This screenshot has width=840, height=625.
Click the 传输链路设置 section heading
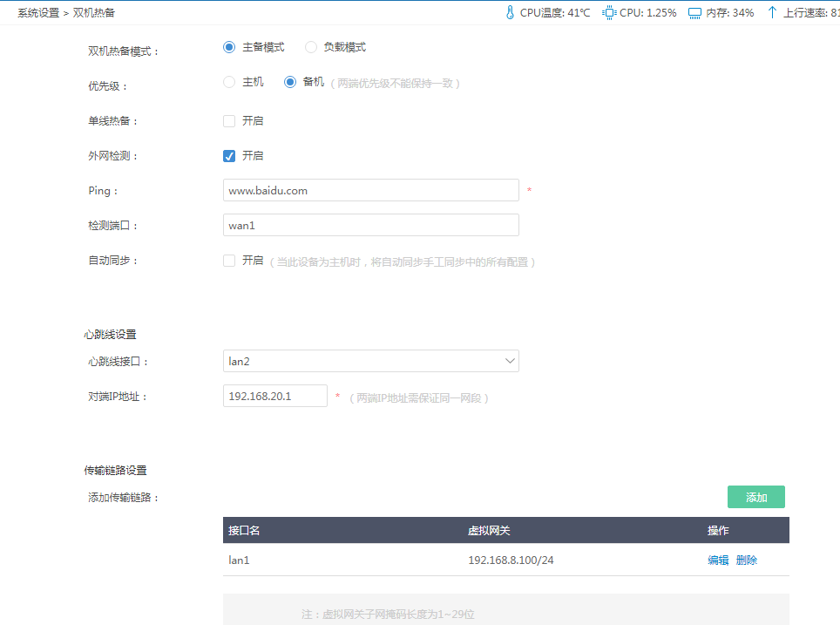[x=115, y=471]
